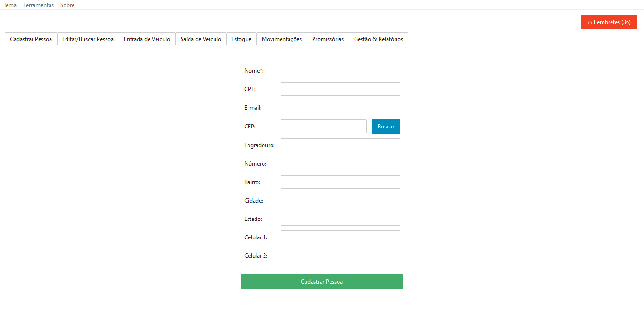Click the Cidade input box
The height and width of the screenshot is (321, 644).
(340, 201)
